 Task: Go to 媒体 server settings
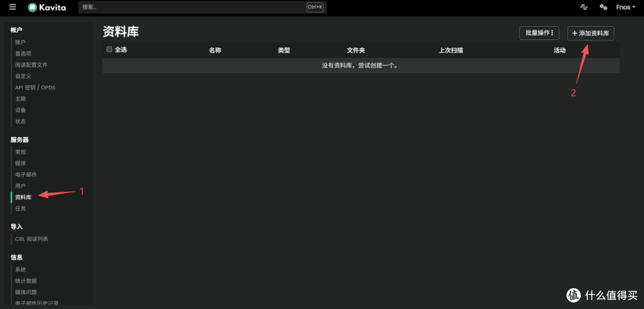point(20,163)
